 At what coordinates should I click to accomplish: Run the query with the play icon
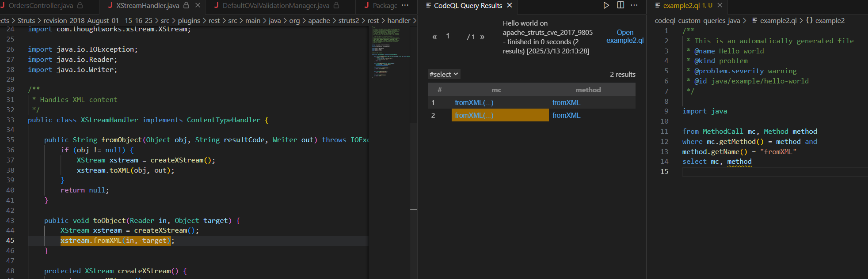pos(606,5)
